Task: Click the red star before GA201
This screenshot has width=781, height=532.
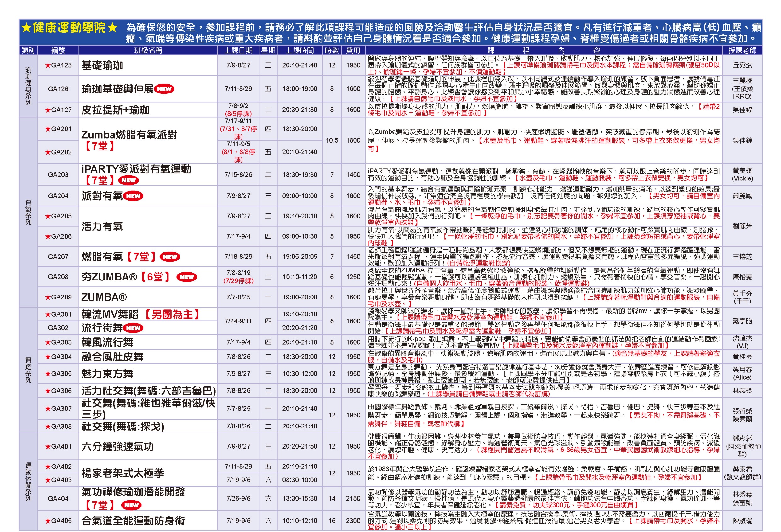Action: click(x=48, y=129)
